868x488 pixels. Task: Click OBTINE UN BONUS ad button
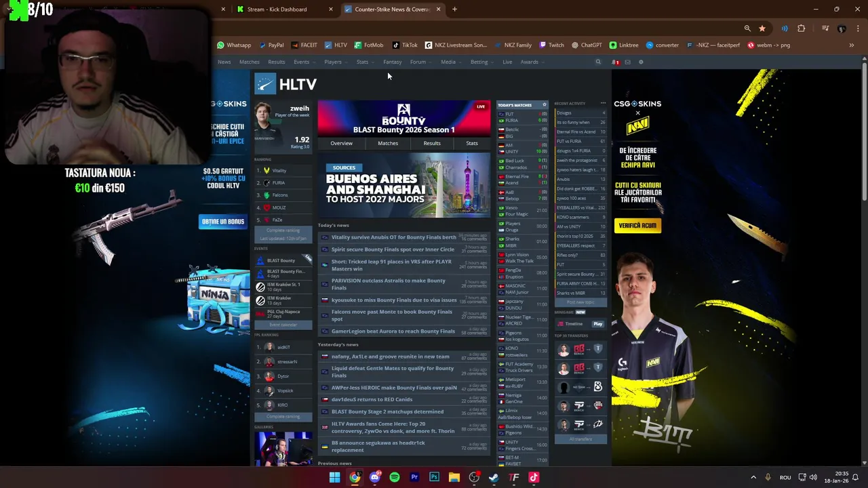(x=222, y=222)
